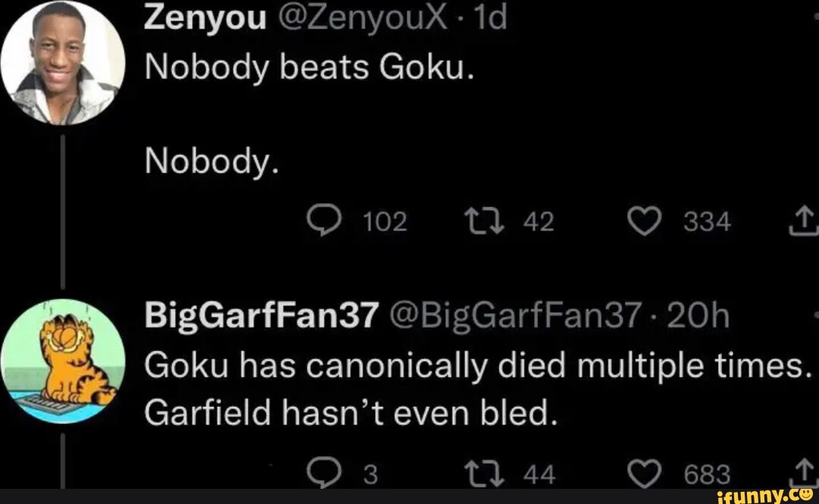This screenshot has width=819, height=504.
Task: Retweet Zenyou's tweet
Action: (482, 221)
